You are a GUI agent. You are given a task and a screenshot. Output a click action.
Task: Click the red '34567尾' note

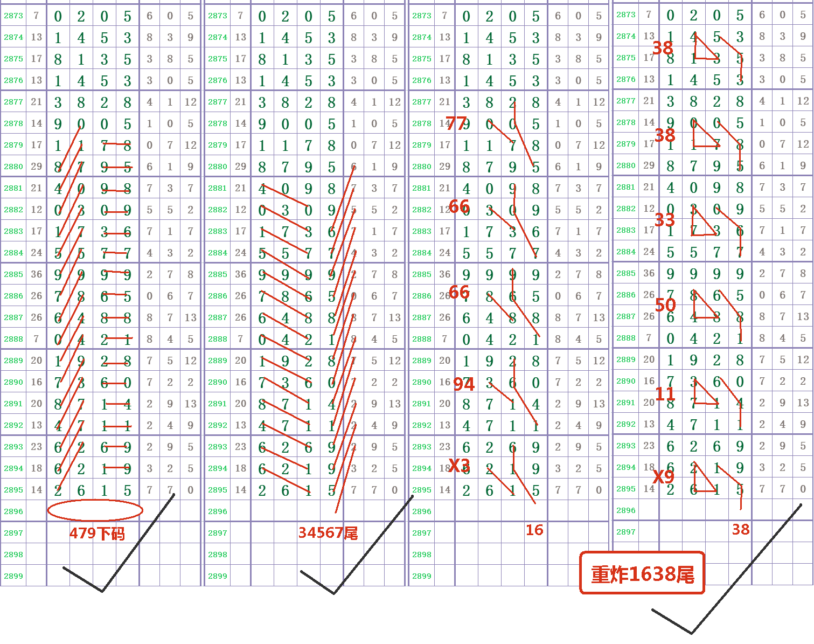[328, 533]
